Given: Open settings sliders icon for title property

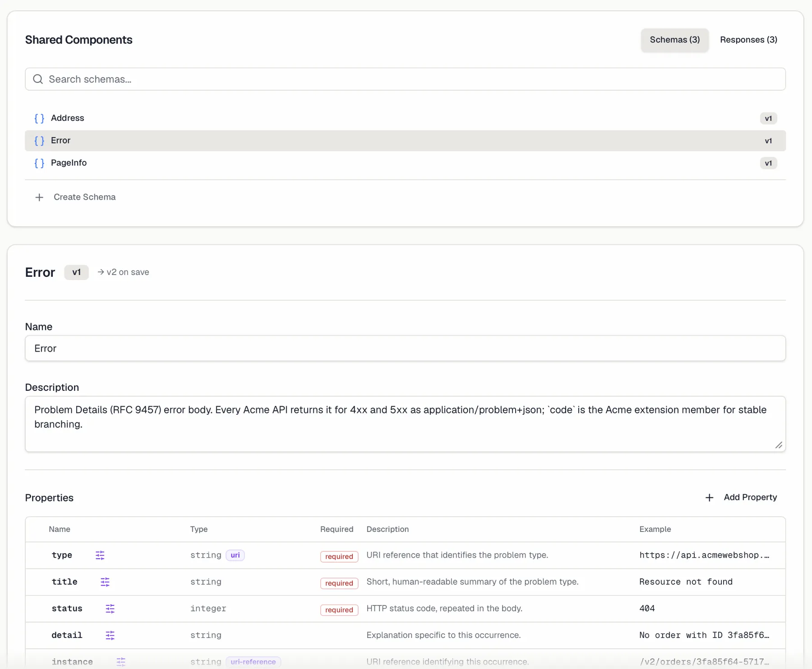Looking at the screenshot, I should coord(105,582).
